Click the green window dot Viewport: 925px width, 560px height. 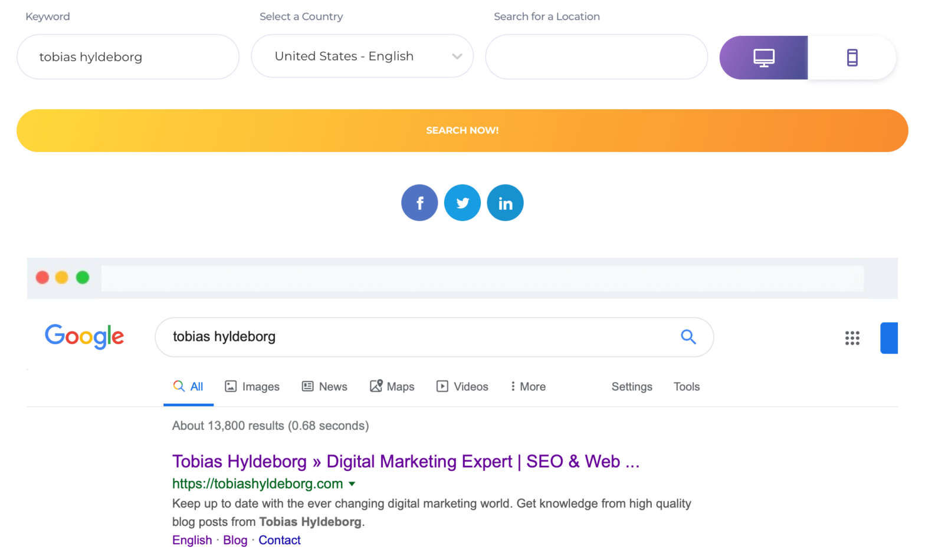pos(83,277)
